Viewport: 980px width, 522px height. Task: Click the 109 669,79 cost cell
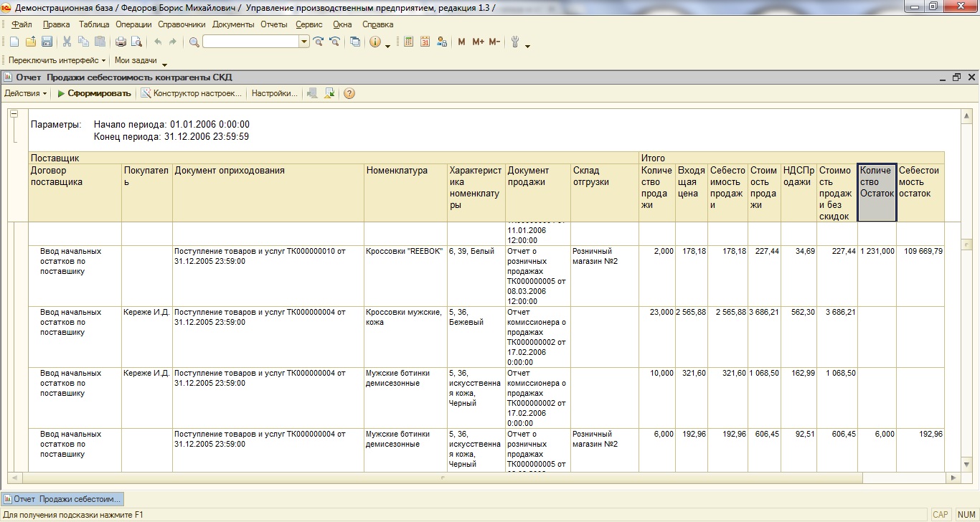point(920,276)
